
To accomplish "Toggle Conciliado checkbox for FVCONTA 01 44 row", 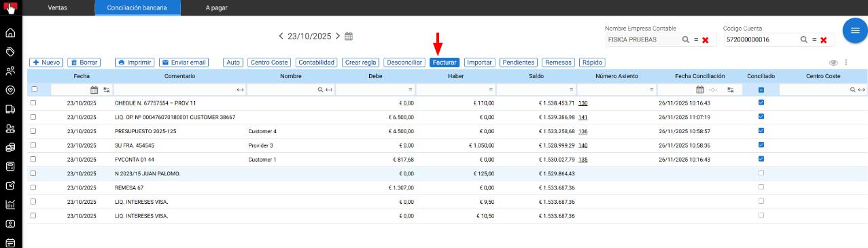I will 761,159.
